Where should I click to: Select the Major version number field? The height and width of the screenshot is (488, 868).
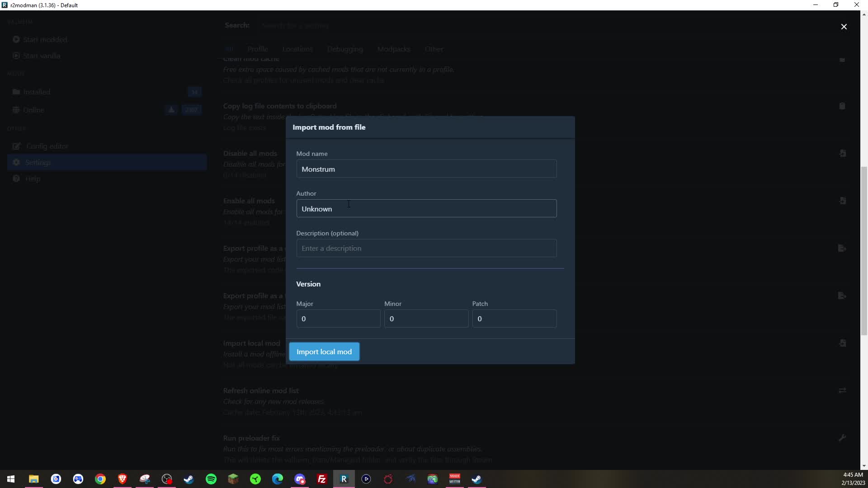(x=338, y=319)
